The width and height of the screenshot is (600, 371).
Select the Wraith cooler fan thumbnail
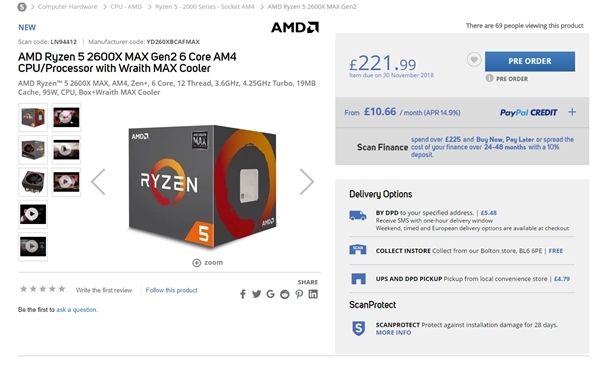tap(33, 182)
